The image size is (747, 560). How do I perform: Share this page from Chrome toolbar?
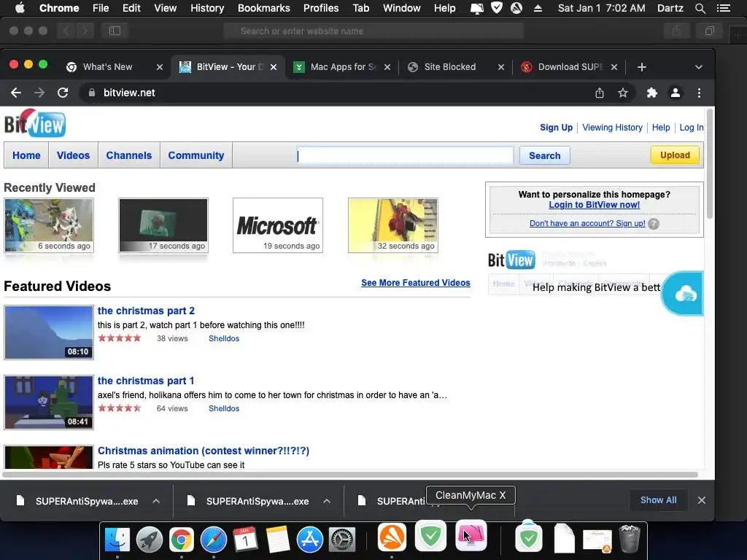pyautogui.click(x=600, y=93)
